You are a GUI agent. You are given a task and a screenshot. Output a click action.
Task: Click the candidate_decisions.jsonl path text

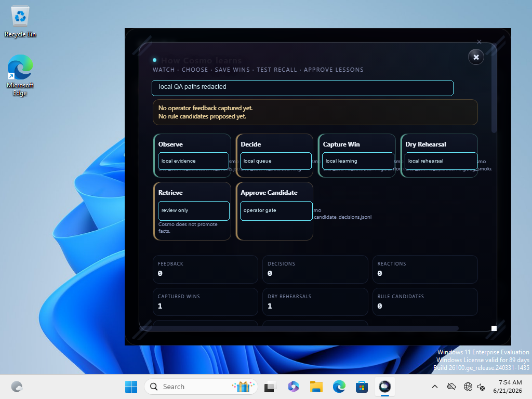coord(343,217)
